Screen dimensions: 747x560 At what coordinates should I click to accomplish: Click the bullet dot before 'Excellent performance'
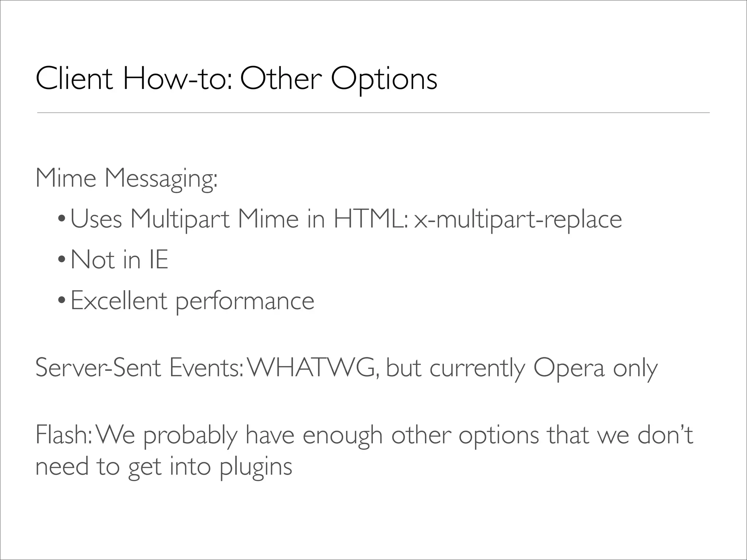(x=61, y=301)
